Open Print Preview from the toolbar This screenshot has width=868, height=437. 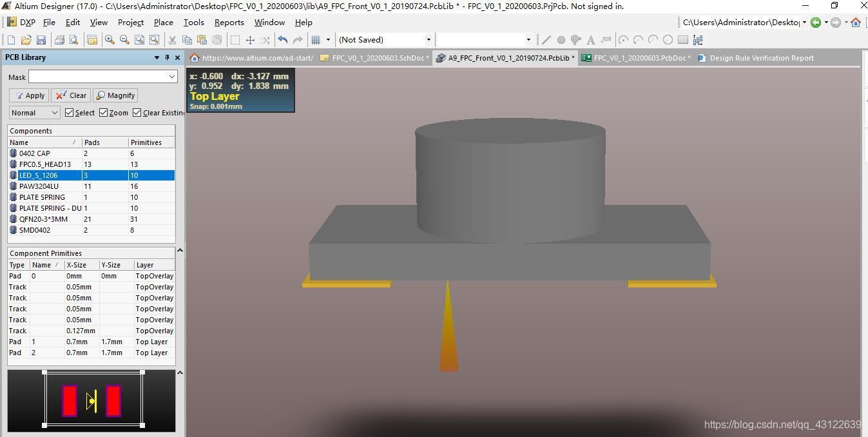coord(73,40)
